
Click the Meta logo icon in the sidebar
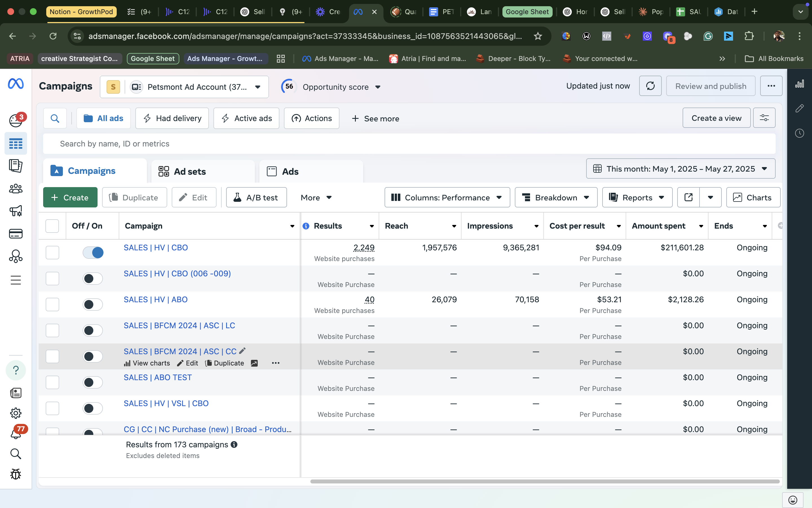click(x=16, y=84)
